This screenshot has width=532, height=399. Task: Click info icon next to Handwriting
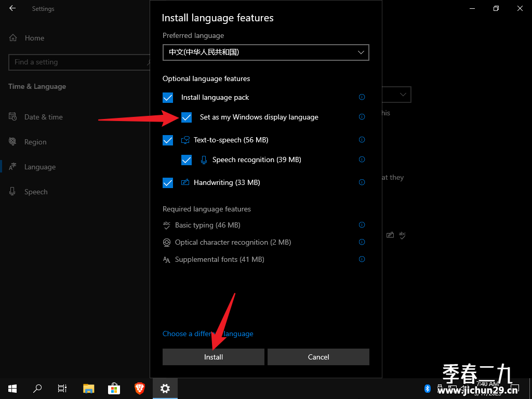pos(362,182)
